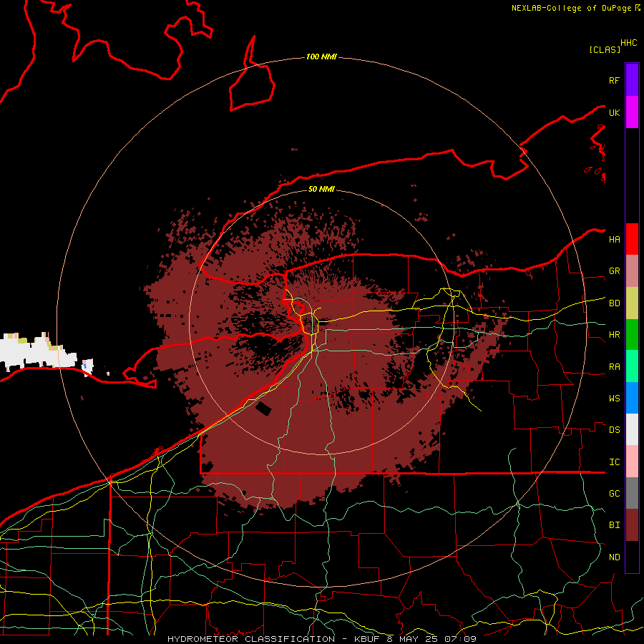Click the BI dark red swatch in legend

[x=632, y=525]
